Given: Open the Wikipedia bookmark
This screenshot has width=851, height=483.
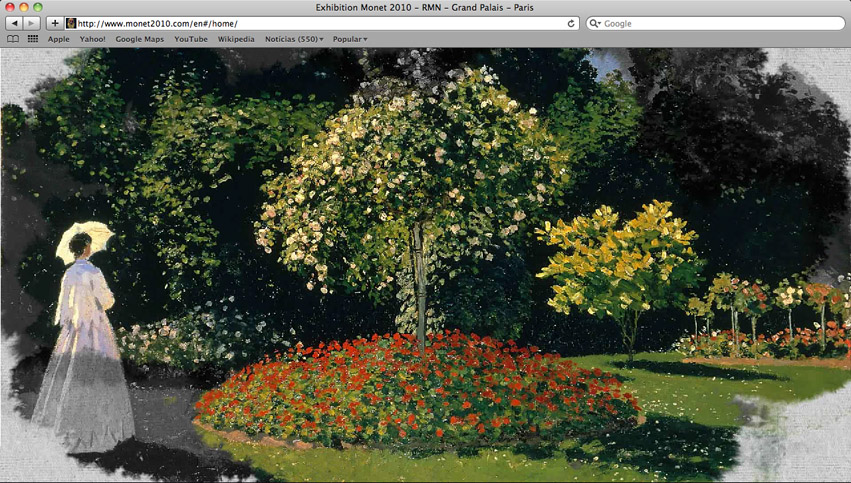Looking at the screenshot, I should [x=236, y=39].
